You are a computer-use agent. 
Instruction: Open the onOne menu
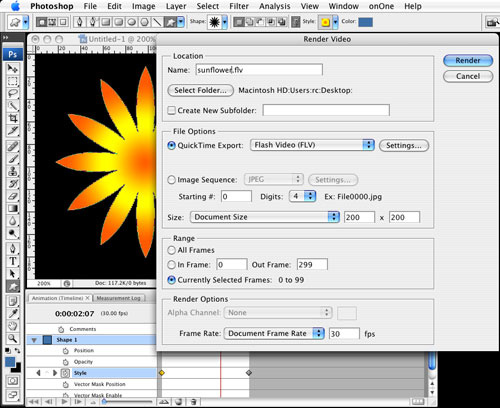pos(381,6)
